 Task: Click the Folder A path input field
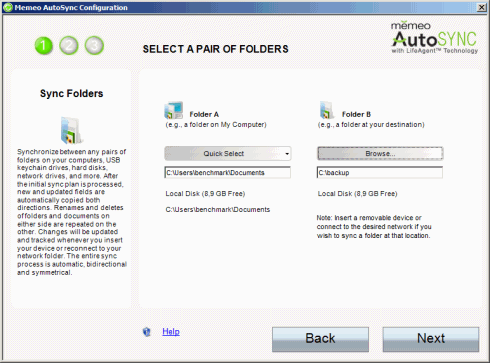pos(228,173)
